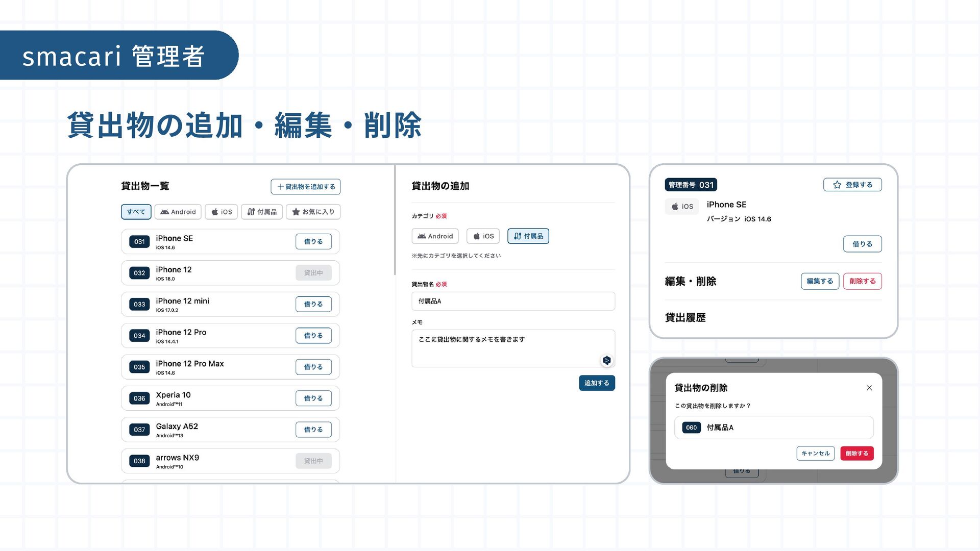Click 追加する submit button
The image size is (980, 551).
click(597, 383)
